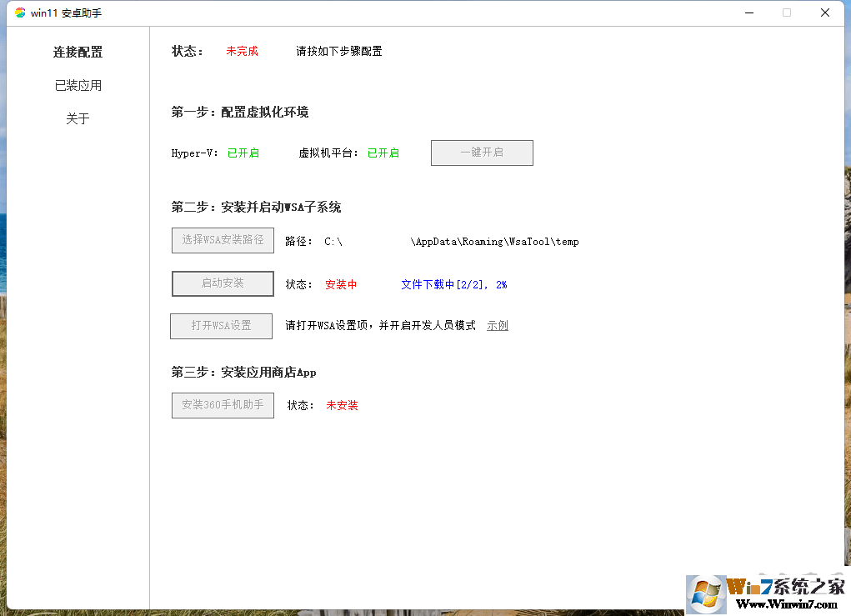Click the 一键开启 button
851x616 pixels.
[482, 153]
